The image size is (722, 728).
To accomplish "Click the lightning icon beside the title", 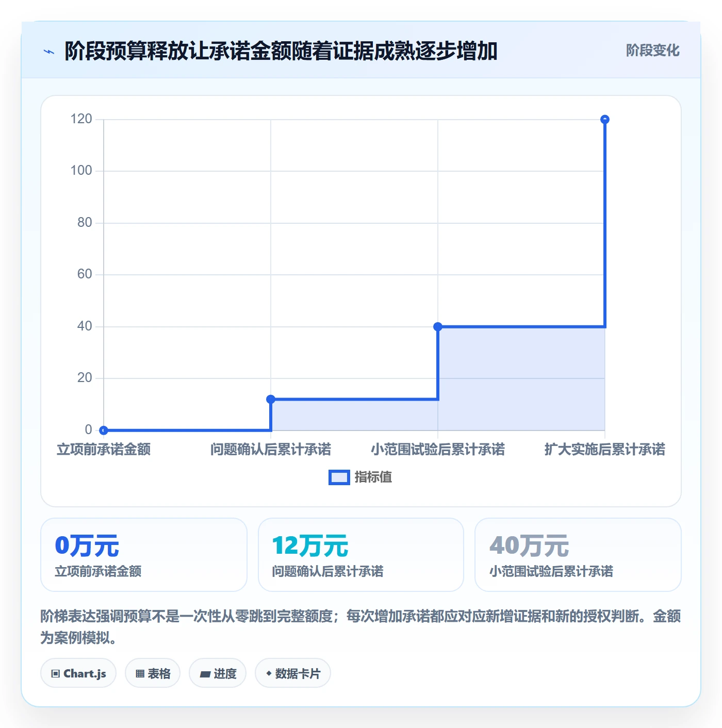I will tap(49, 52).
